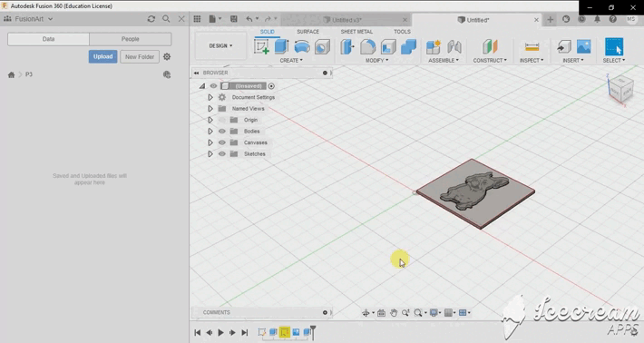Toggle visibility of Bodies folder
The width and height of the screenshot is (644, 343).
222,132
